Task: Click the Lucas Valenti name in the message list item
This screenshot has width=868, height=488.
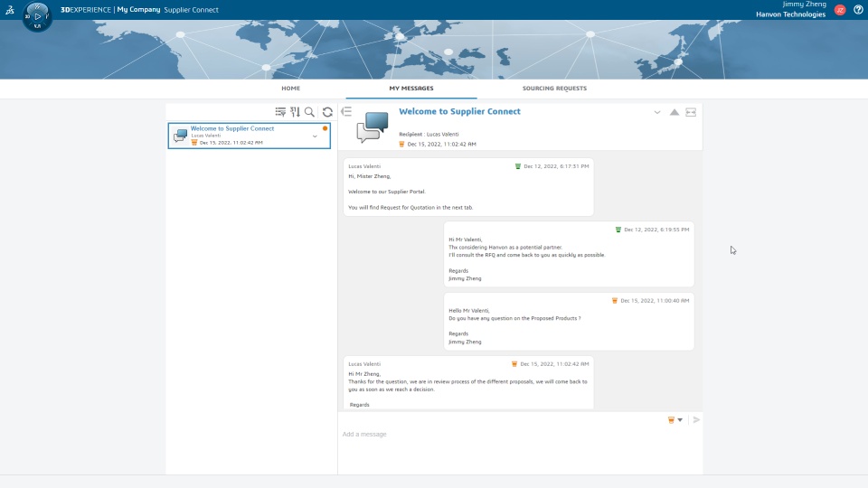Action: [x=206, y=136]
